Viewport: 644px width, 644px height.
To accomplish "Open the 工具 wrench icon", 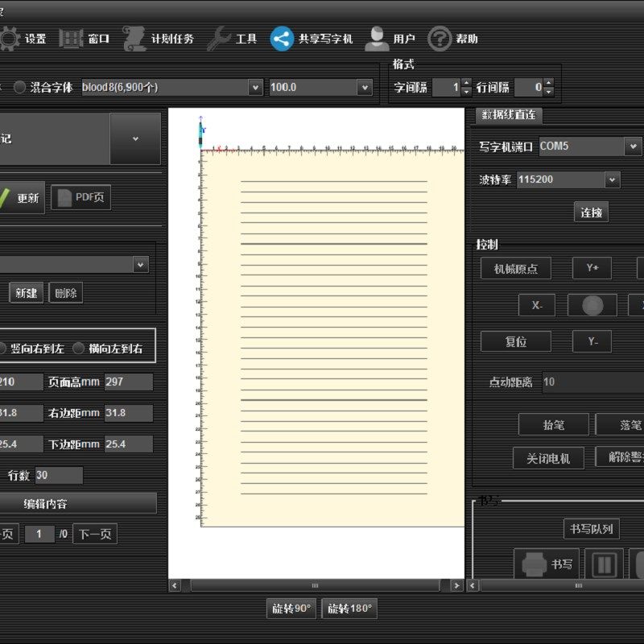I will coord(218,39).
